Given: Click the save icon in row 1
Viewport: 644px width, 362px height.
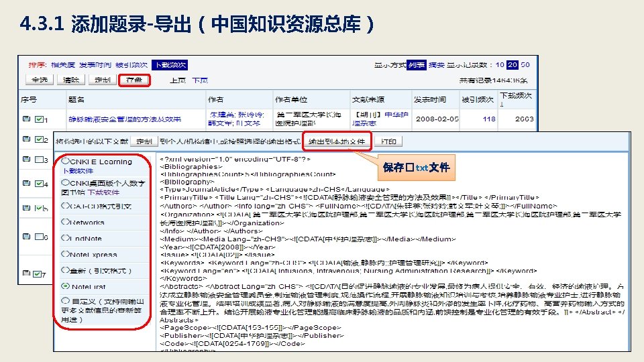Looking at the screenshot, I should [26, 119].
